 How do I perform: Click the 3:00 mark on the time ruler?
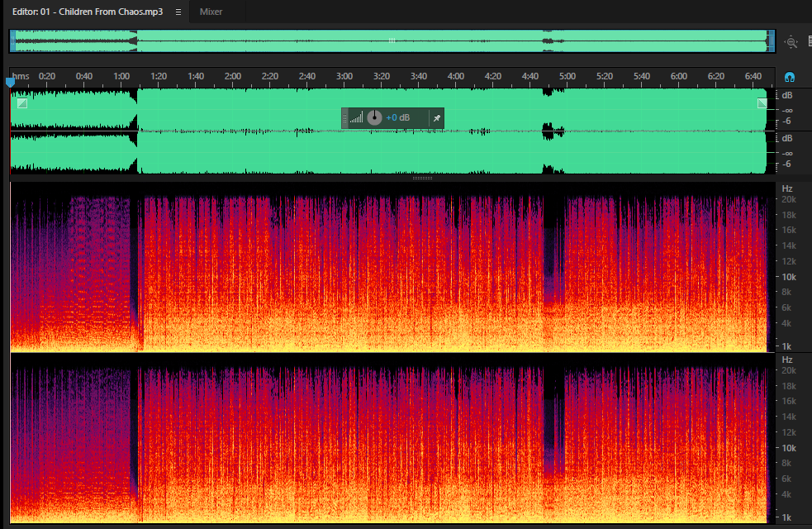click(344, 76)
